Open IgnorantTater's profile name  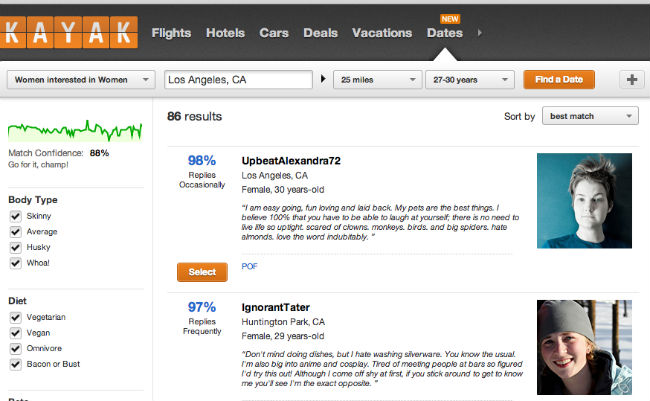[276, 307]
